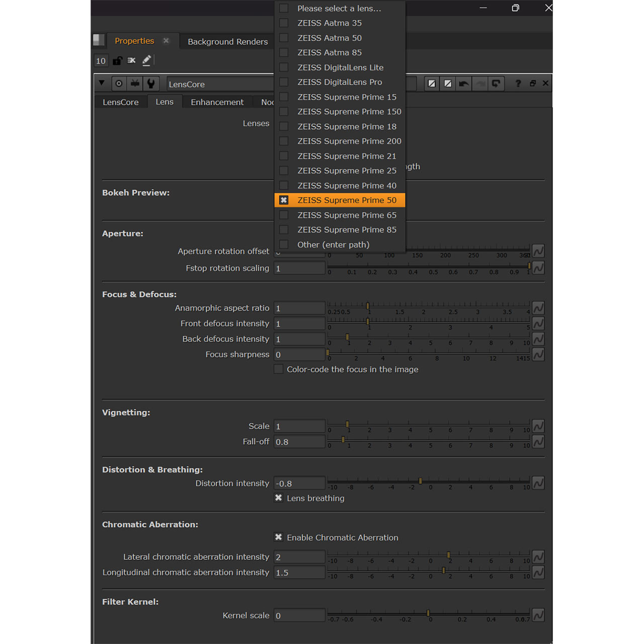Open help for the LensCore node
The image size is (644, 644).
[518, 84]
